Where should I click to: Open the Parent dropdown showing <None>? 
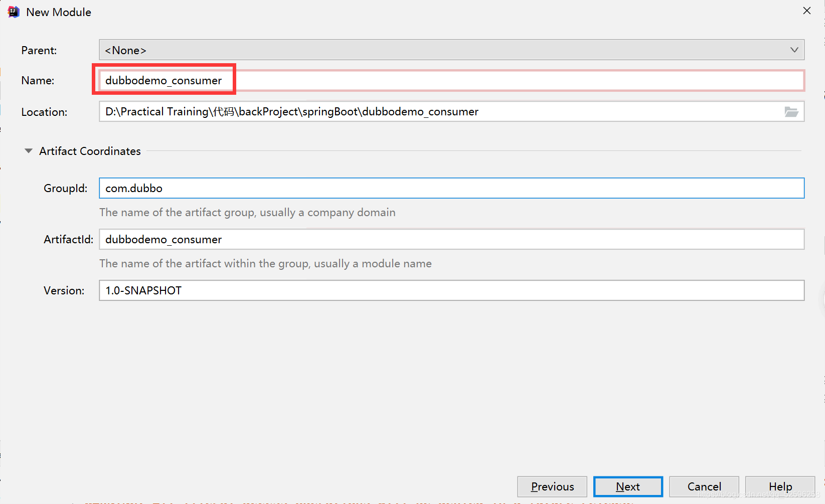pos(451,50)
